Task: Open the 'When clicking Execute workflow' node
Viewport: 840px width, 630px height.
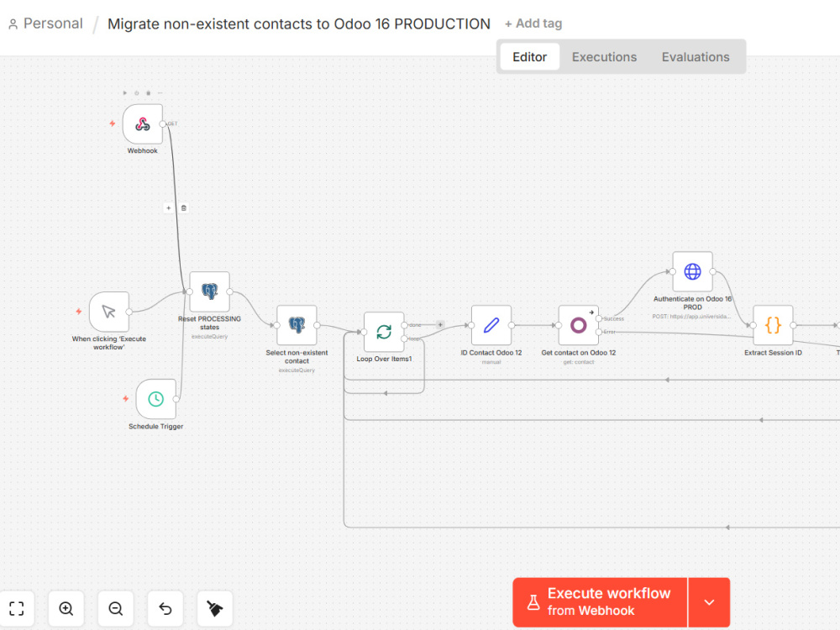Action: coord(109,312)
